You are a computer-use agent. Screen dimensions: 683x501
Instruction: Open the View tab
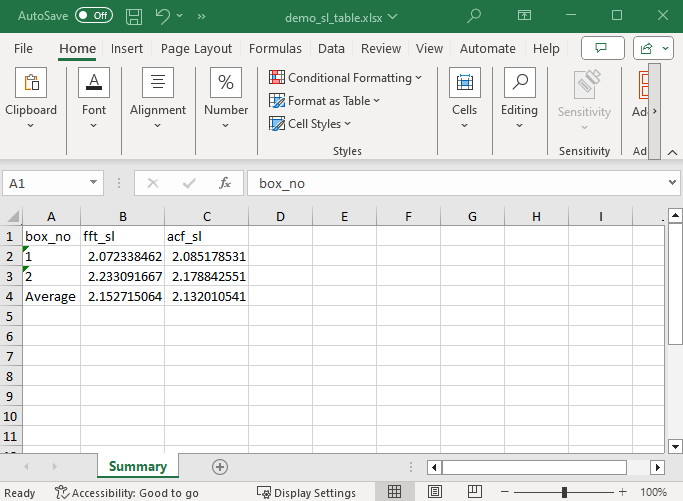tap(429, 48)
